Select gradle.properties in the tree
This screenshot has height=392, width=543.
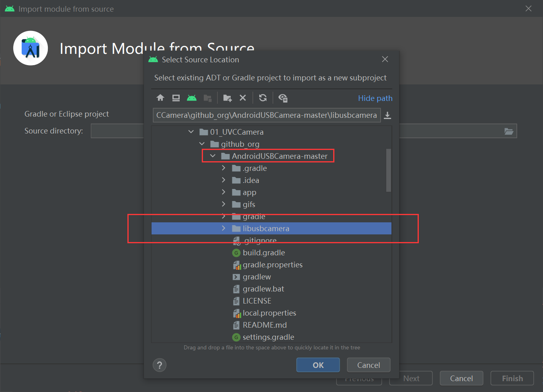[271, 265]
